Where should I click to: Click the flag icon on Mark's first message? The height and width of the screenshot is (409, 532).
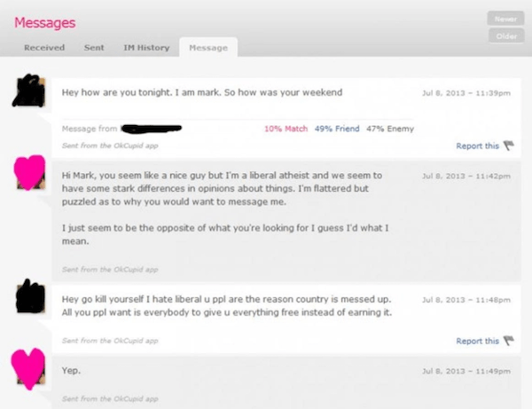point(509,146)
